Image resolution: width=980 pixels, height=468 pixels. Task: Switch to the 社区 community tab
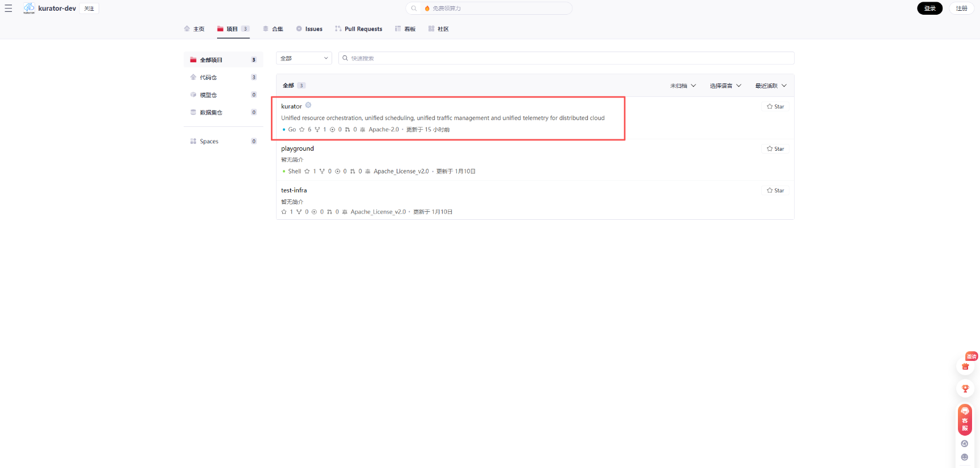tap(439, 29)
